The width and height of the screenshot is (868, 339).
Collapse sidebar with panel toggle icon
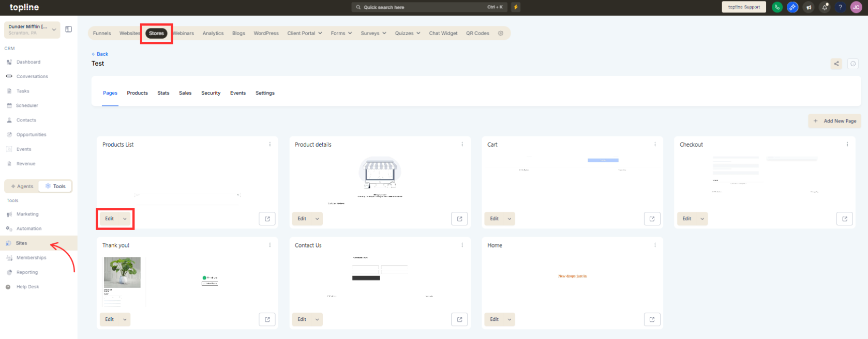click(68, 29)
